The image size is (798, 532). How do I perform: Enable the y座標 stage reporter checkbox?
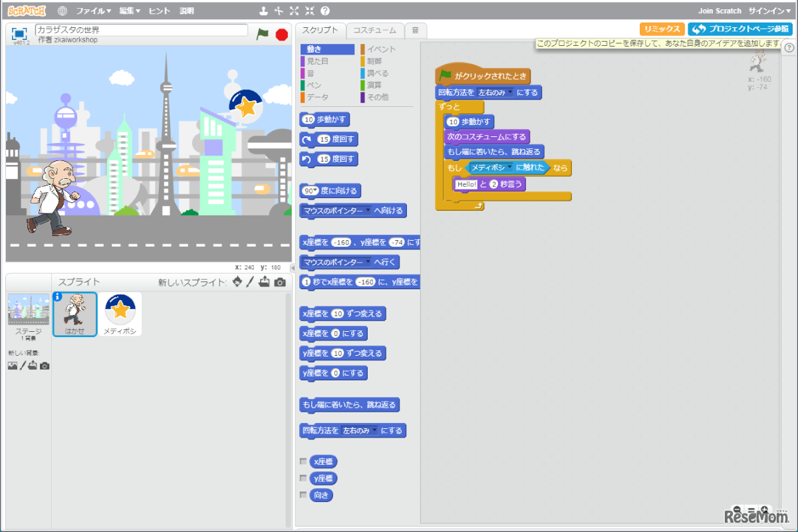(x=305, y=477)
